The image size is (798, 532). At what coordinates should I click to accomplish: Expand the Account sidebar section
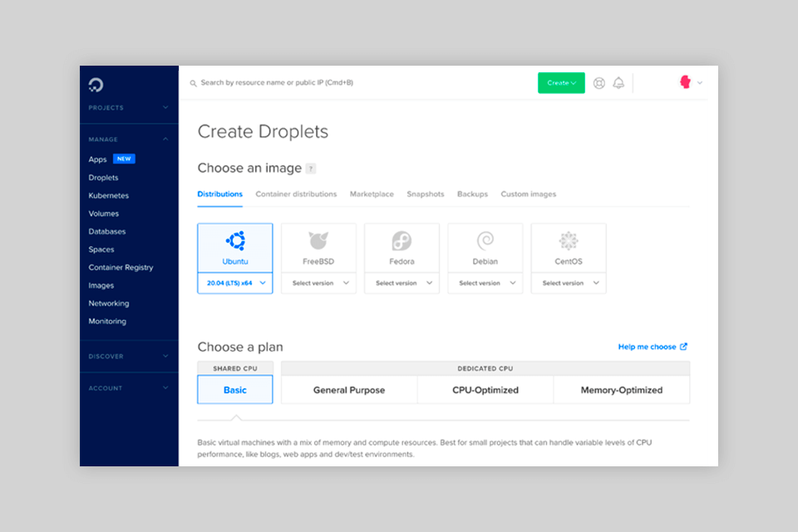[x=128, y=388]
